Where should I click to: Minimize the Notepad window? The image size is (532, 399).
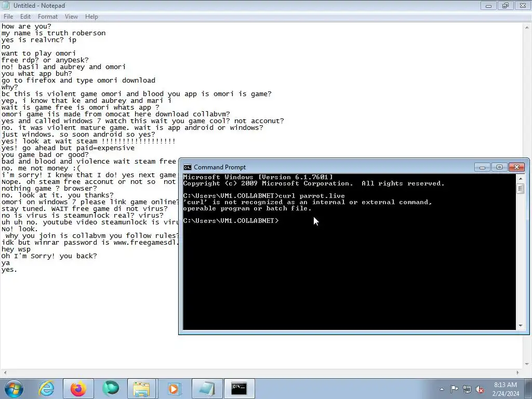pyautogui.click(x=488, y=5)
